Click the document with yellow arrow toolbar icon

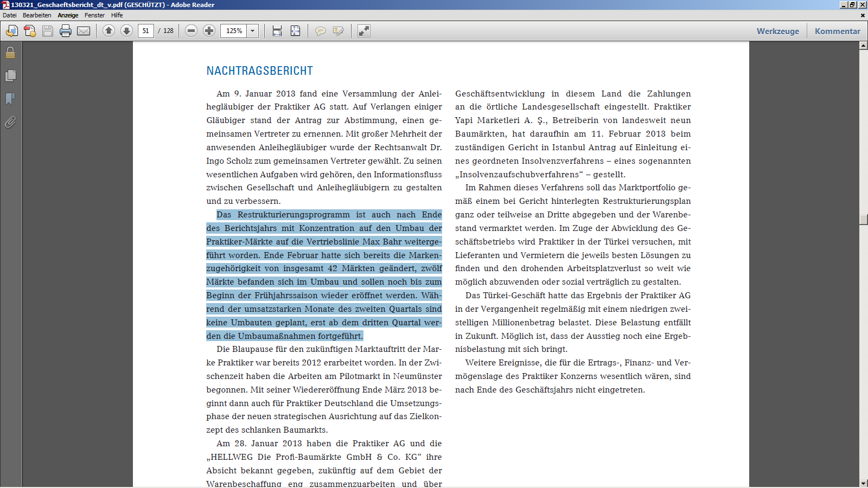click(x=11, y=31)
